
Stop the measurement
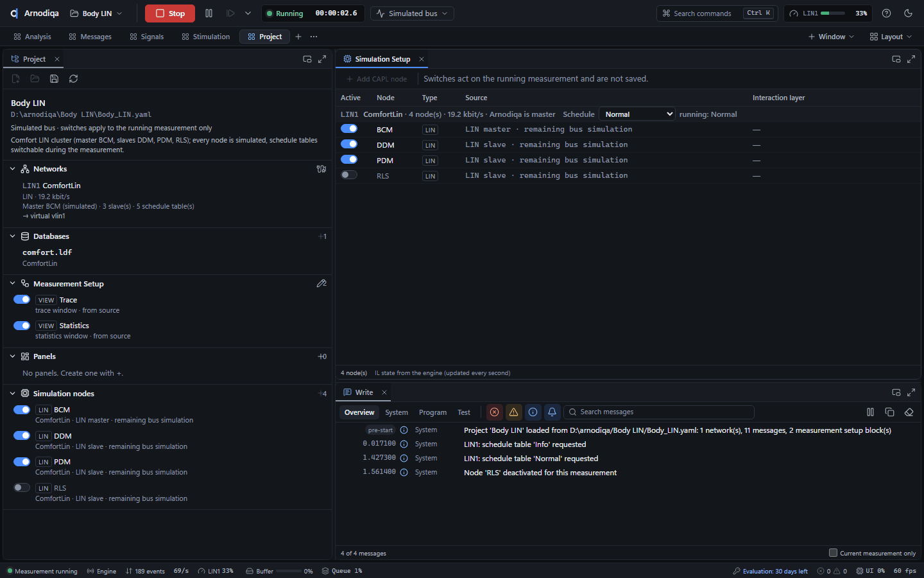[x=170, y=13]
